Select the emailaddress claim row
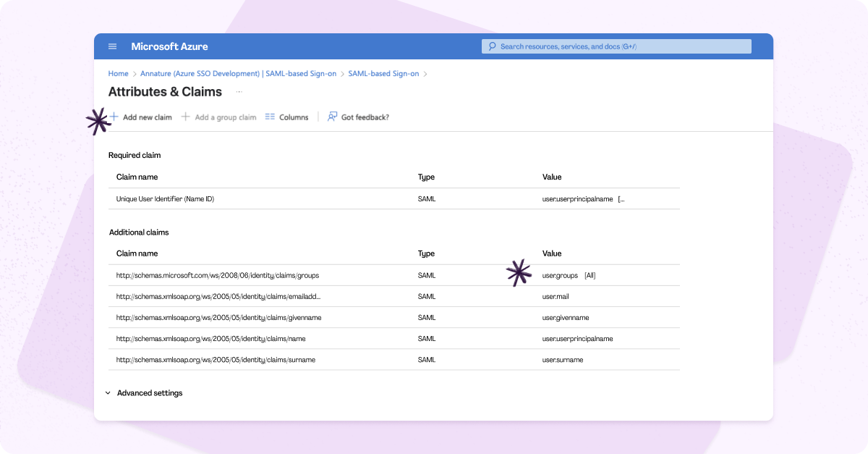Image resolution: width=868 pixels, height=454 pixels. [x=218, y=297]
